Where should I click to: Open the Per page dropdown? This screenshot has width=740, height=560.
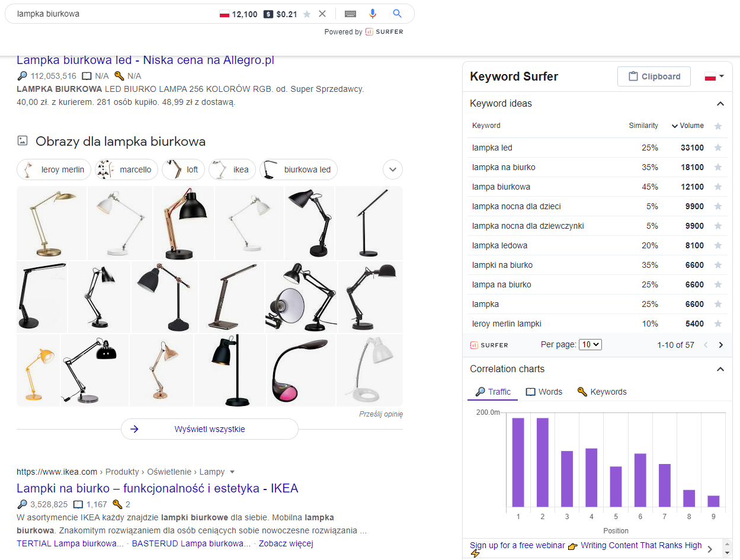point(590,344)
